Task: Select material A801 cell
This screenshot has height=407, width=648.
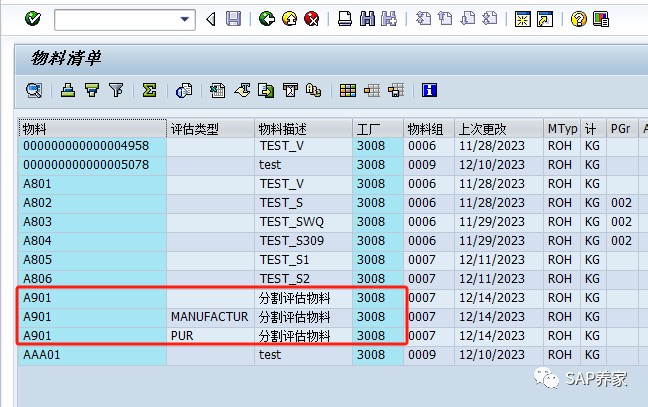Action: click(92, 184)
